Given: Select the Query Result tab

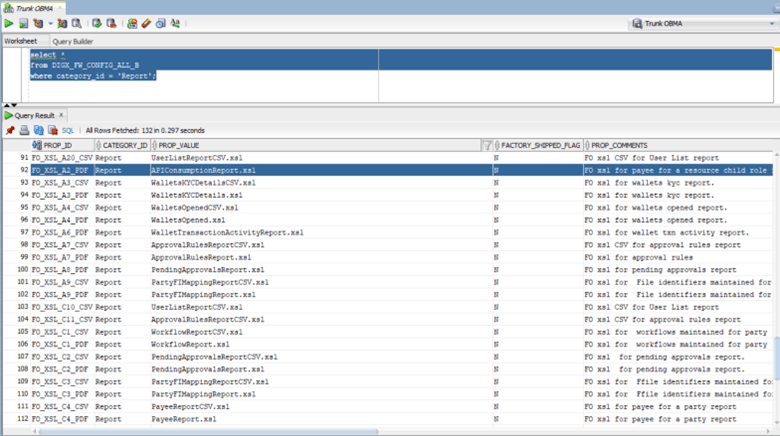Looking at the screenshot, I should (x=34, y=115).
